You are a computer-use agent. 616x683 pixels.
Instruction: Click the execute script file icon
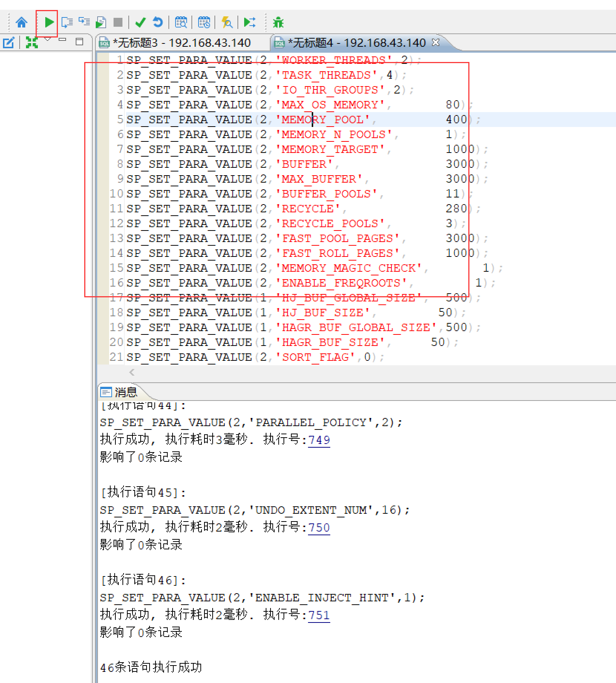coord(101,23)
